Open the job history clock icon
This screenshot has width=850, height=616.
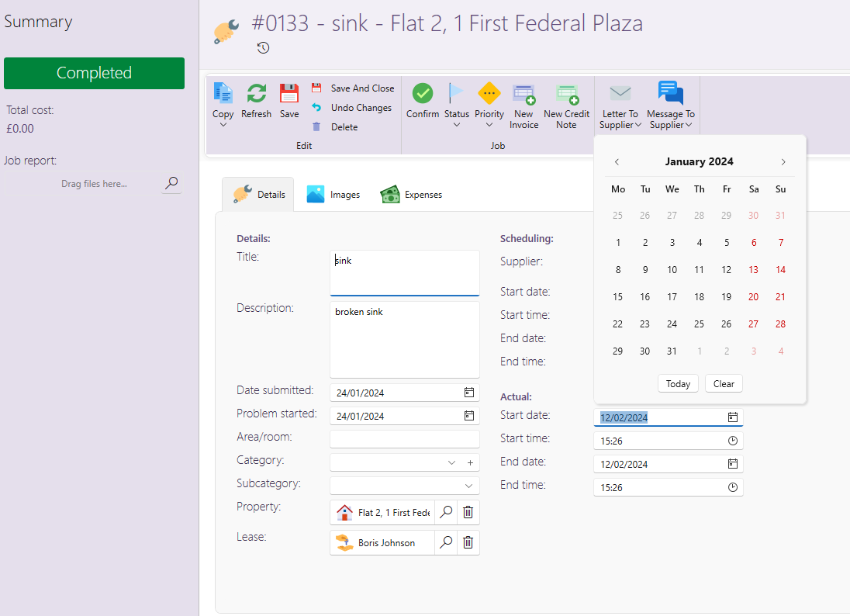tap(264, 48)
